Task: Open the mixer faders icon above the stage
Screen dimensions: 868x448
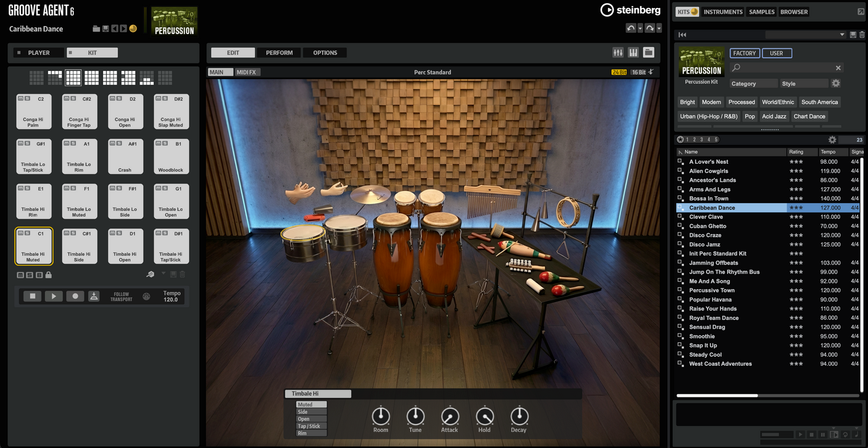Action: coord(618,53)
